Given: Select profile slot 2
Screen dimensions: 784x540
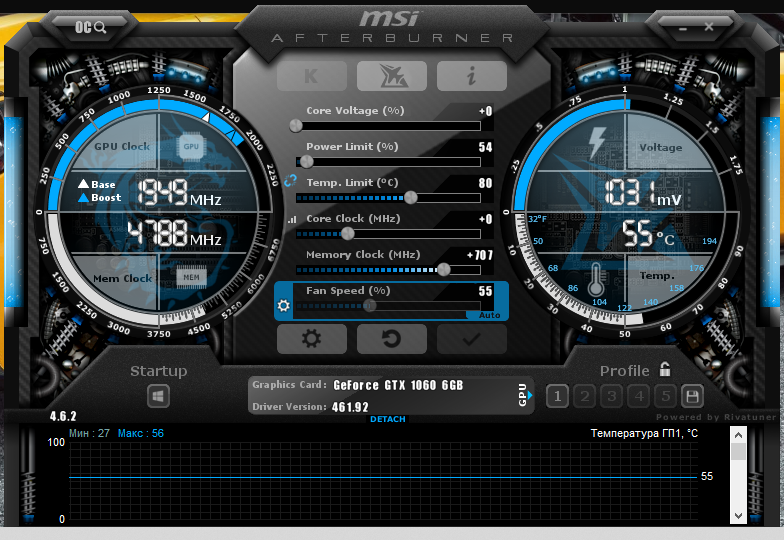Looking at the screenshot, I should coord(584,396).
